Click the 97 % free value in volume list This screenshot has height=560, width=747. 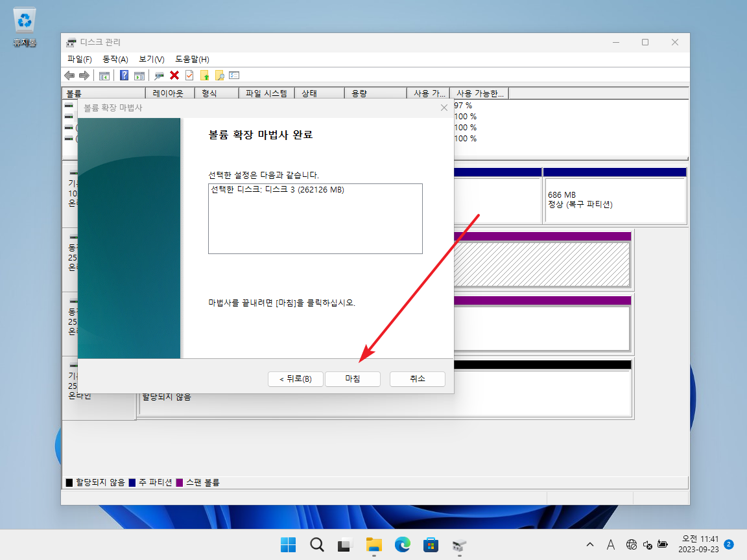point(463,105)
